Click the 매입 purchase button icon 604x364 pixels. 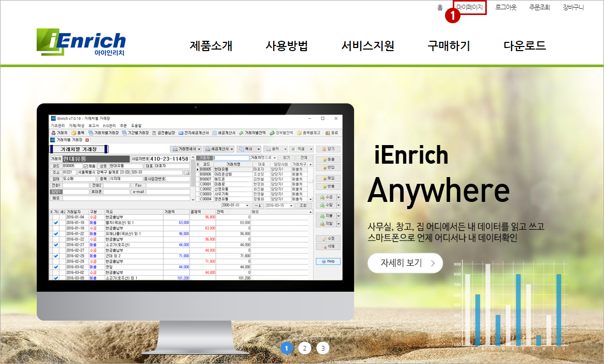coord(328,178)
